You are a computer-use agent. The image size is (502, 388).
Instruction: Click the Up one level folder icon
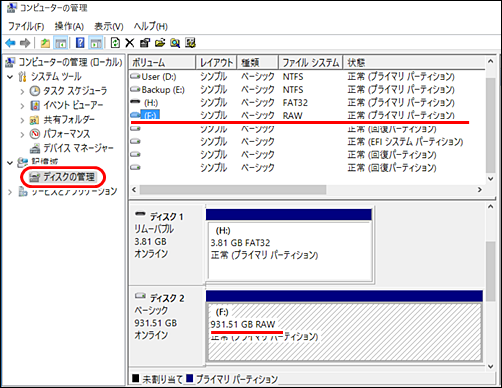coord(45,43)
